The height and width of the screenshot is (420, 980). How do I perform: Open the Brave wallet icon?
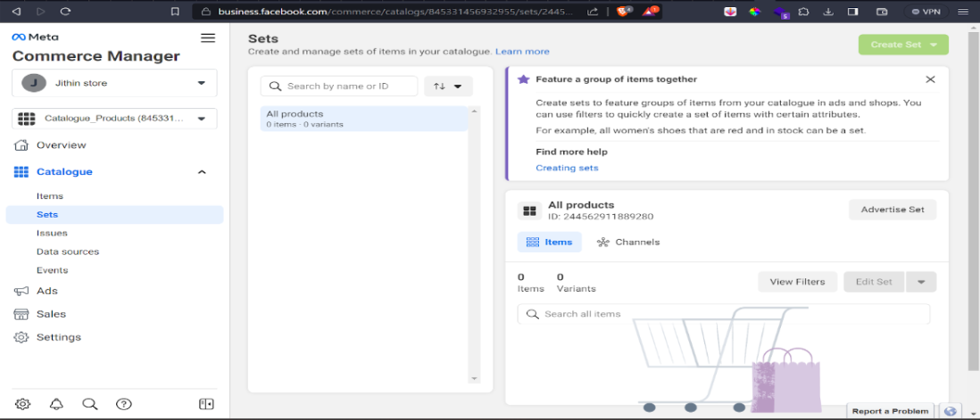click(x=882, y=12)
